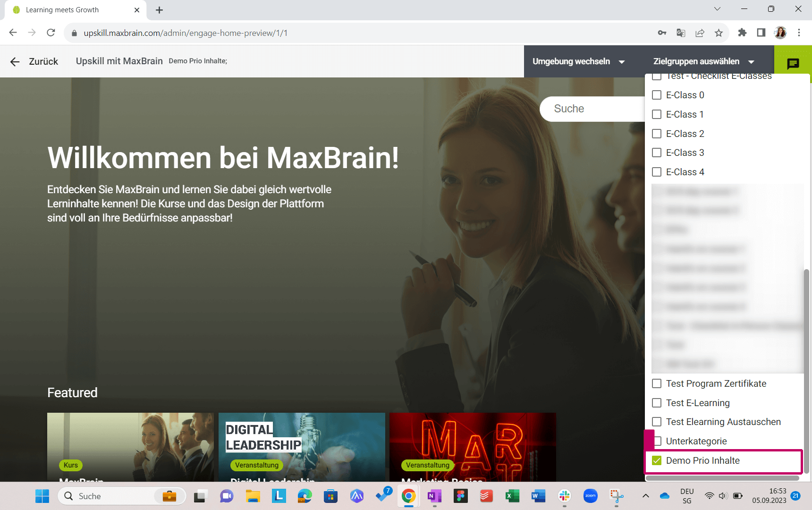Click the browser address bar URL
Image resolution: width=812 pixels, height=510 pixels.
click(186, 33)
